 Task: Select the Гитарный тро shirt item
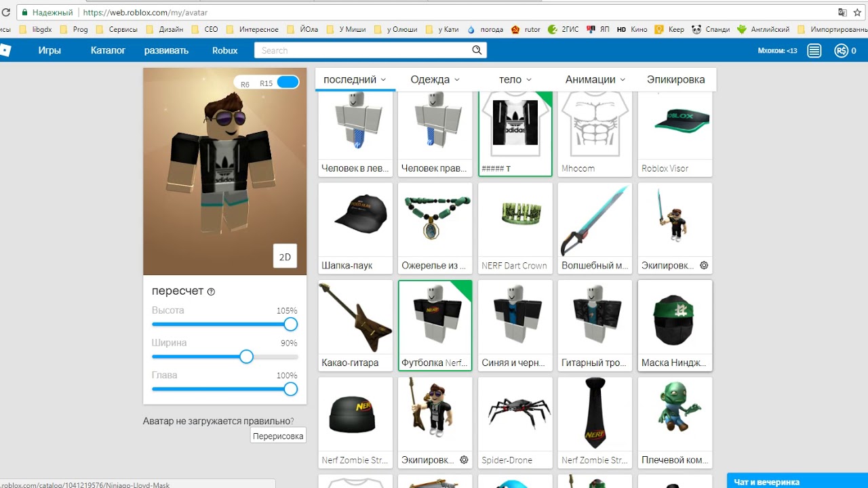(595, 325)
